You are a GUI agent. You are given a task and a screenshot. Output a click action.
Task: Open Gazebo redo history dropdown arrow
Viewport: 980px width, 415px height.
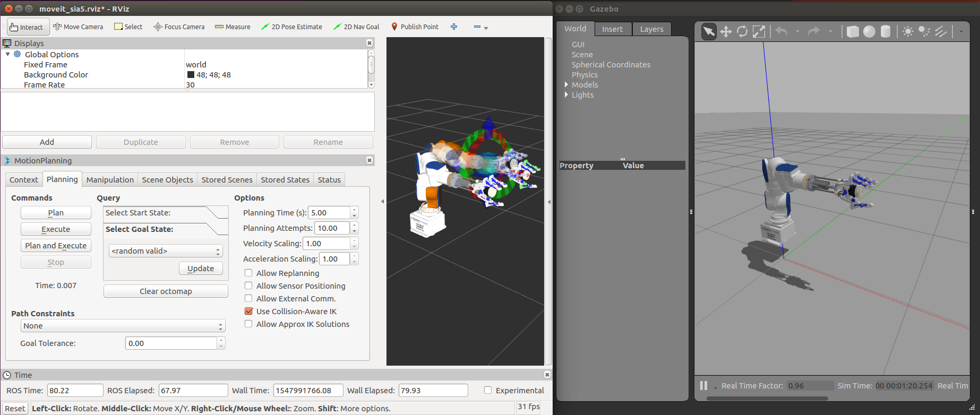pos(830,31)
